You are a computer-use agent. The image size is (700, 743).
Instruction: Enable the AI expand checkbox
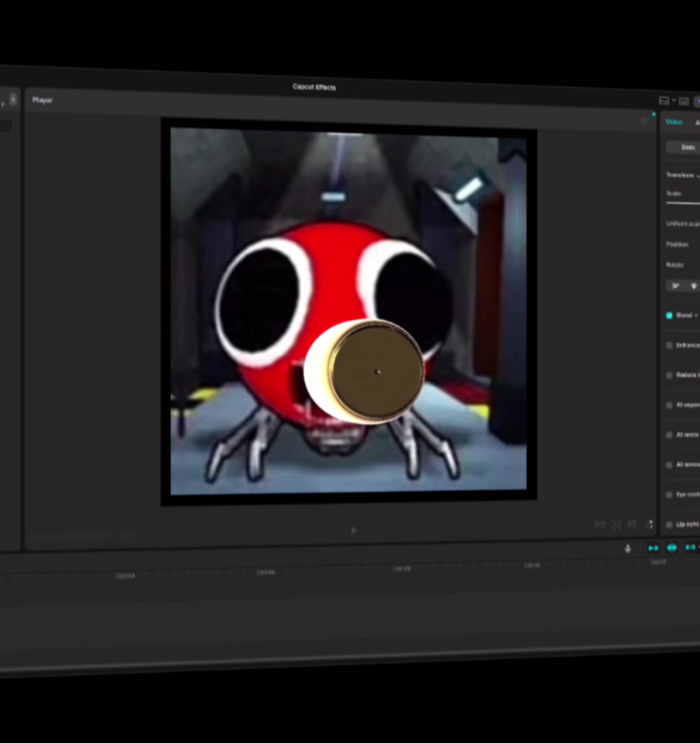pos(670,405)
